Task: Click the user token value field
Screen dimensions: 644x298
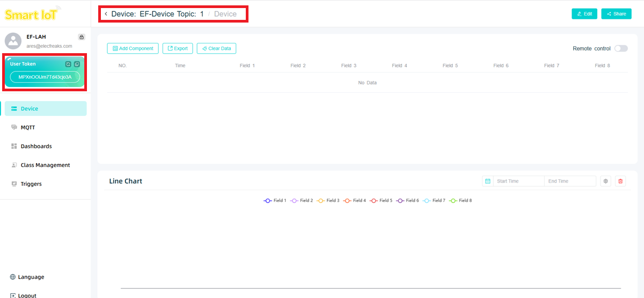Action: point(45,77)
